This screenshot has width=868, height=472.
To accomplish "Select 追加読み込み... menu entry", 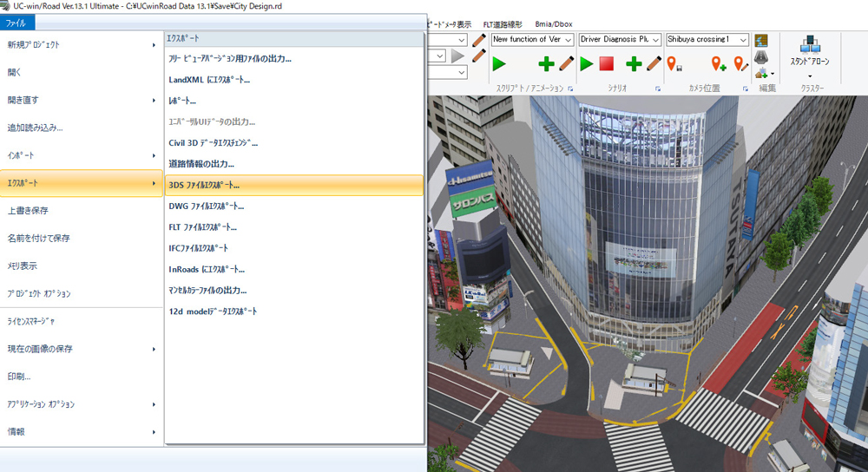I will (x=82, y=128).
